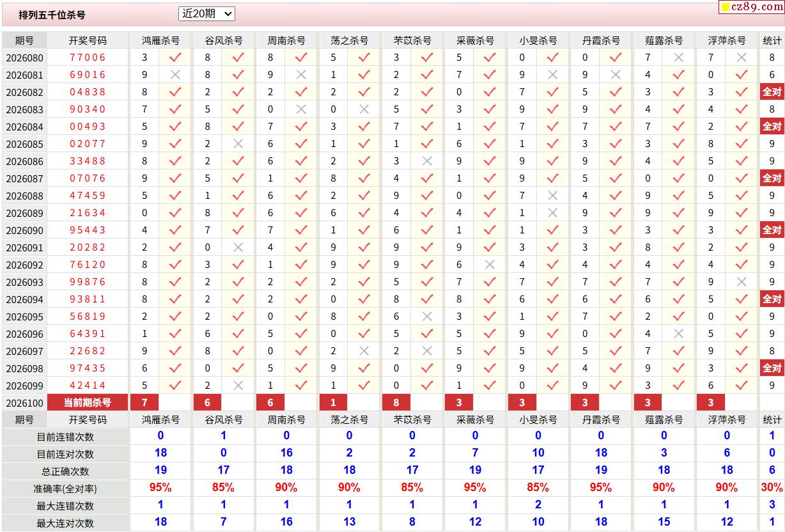The height and width of the screenshot is (532, 785).
Task: Click the winning number 77006
Action: click(88, 58)
